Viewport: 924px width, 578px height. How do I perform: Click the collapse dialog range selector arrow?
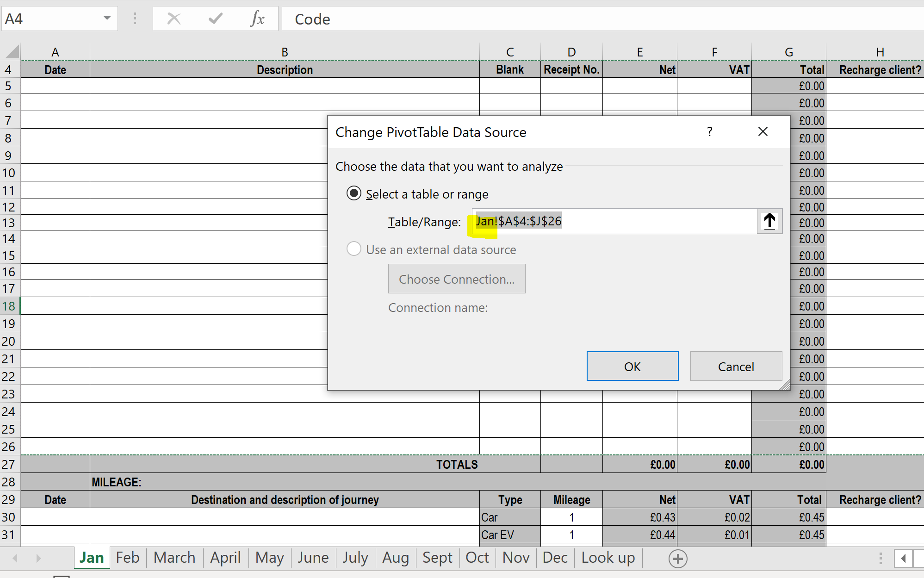tap(769, 221)
